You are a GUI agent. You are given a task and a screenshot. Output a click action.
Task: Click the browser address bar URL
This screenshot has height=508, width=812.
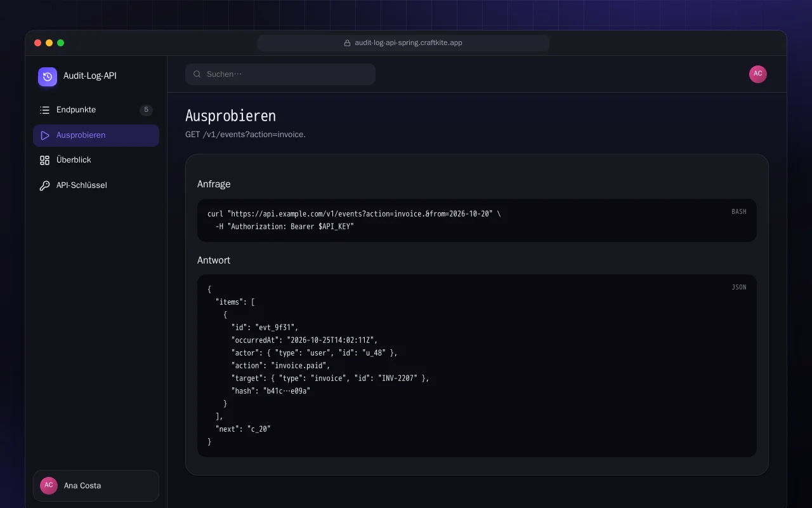[403, 43]
